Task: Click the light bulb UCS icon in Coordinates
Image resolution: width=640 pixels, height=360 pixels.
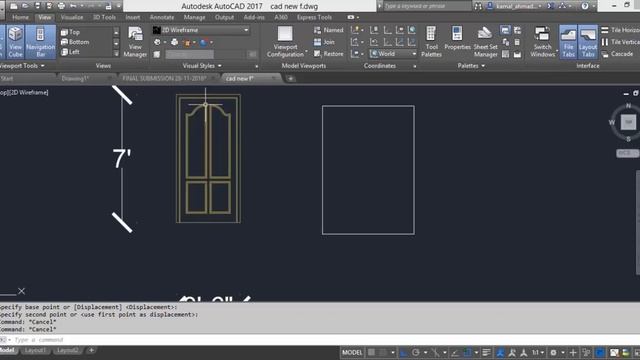Action: pyautogui.click(x=355, y=30)
